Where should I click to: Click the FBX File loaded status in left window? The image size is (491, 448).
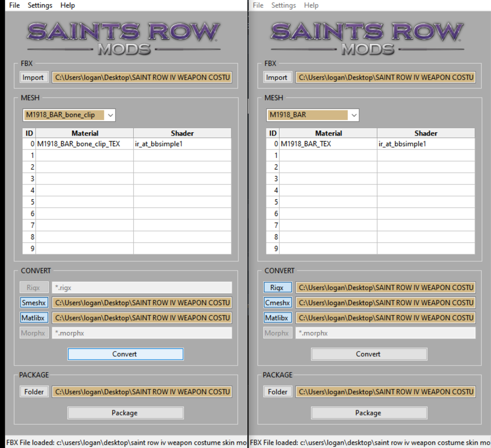pyautogui.click(x=126, y=442)
